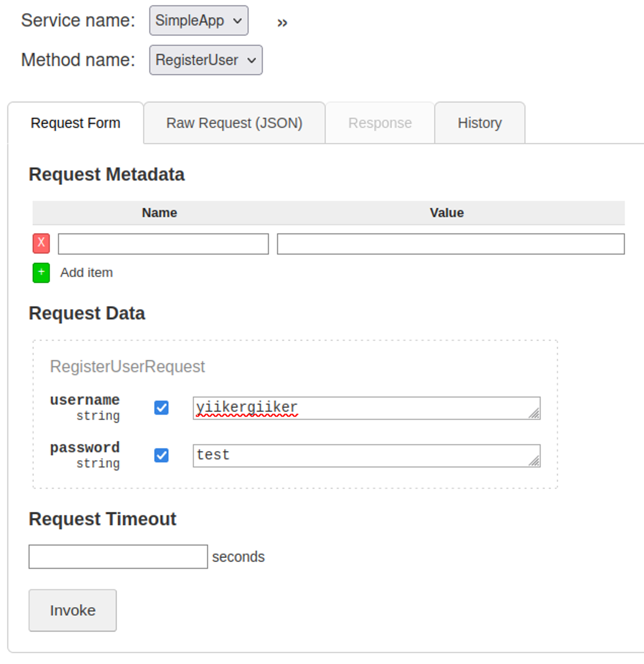The image size is (644, 664).
Task: Open the Service name SimpleApp dropdown
Action: 199,21
